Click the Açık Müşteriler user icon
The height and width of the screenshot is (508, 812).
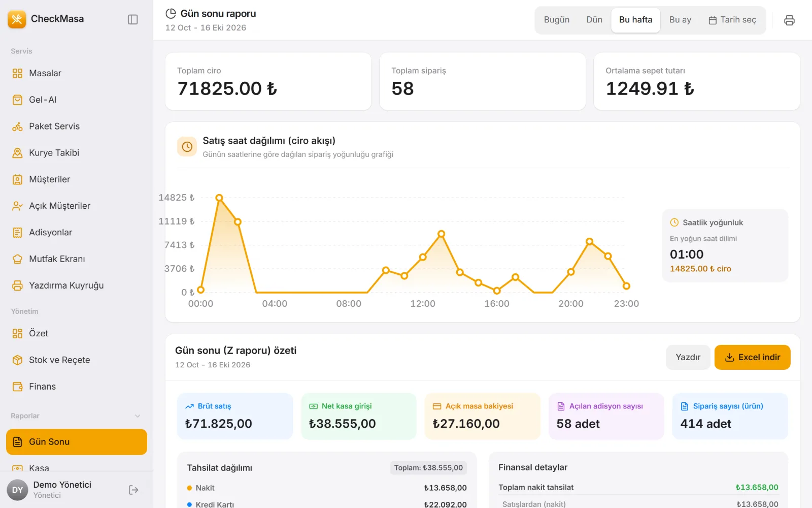point(17,206)
